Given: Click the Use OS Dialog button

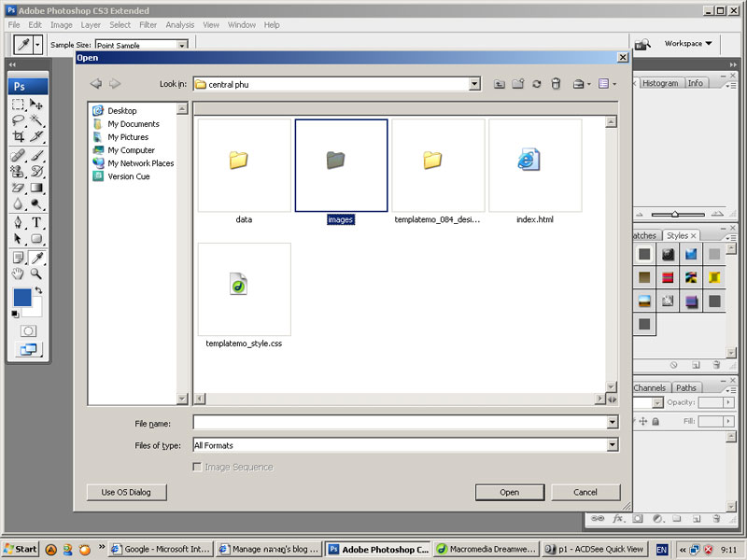Looking at the screenshot, I should pos(126,493).
